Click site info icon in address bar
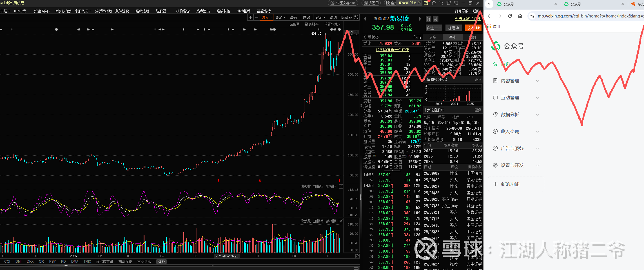 532,16
